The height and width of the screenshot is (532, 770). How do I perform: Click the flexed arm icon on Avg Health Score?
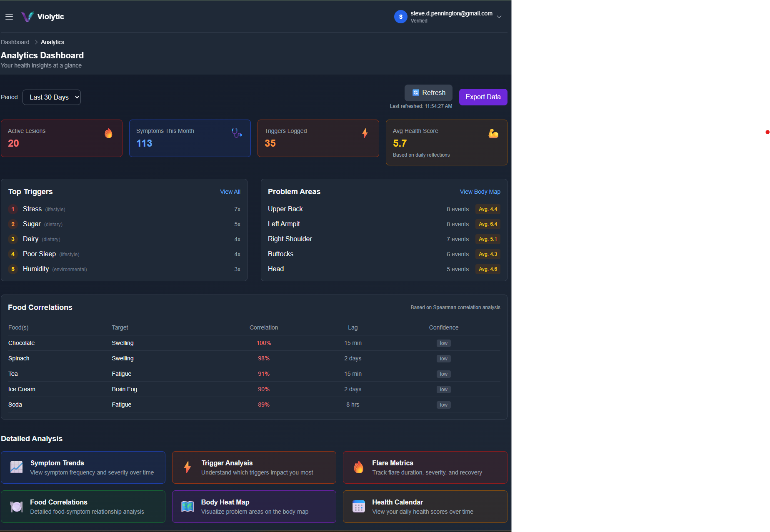tap(493, 133)
